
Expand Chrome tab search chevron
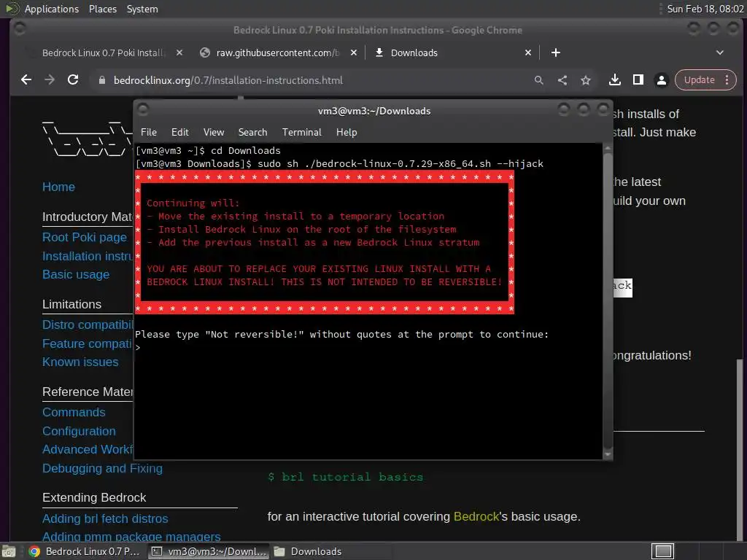coord(720,52)
